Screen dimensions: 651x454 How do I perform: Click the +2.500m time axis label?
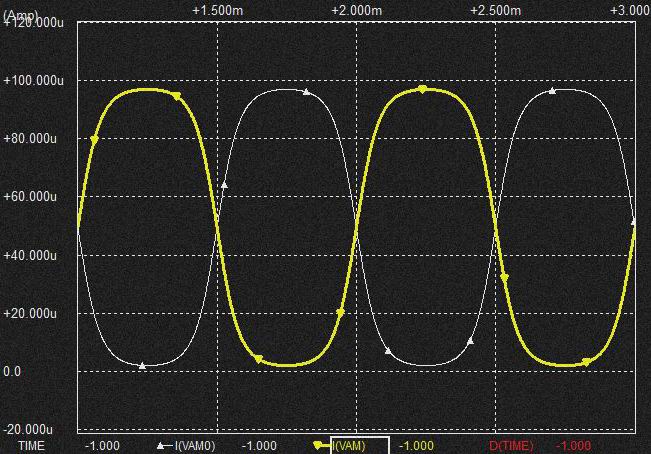pos(497,9)
